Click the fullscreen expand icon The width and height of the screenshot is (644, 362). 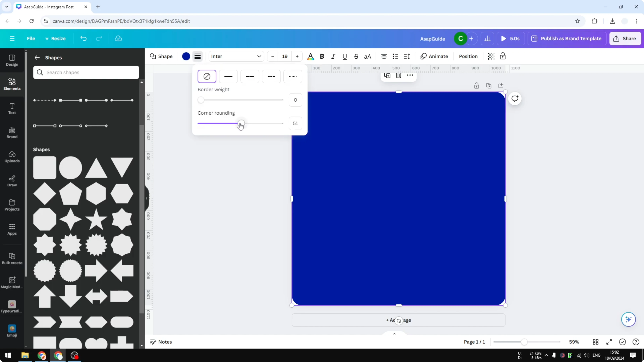[609, 342]
